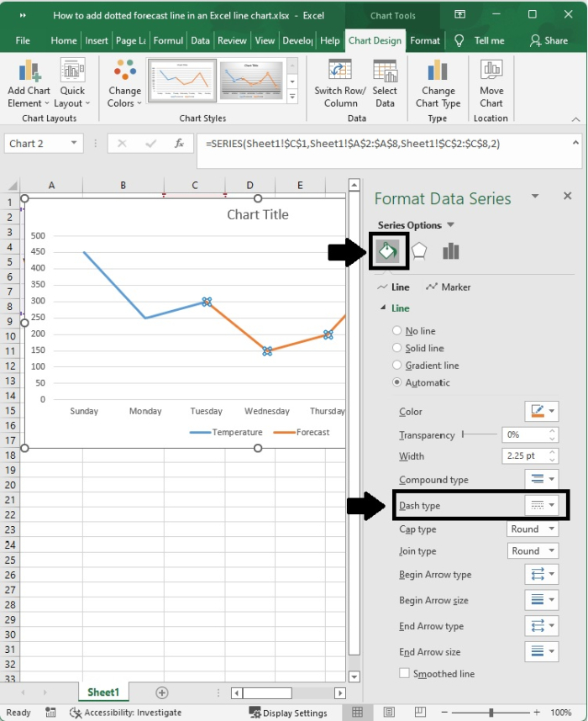Viewport: 588px width, 721px height.
Task: Open Series Options bar chart tab
Action: 450,251
